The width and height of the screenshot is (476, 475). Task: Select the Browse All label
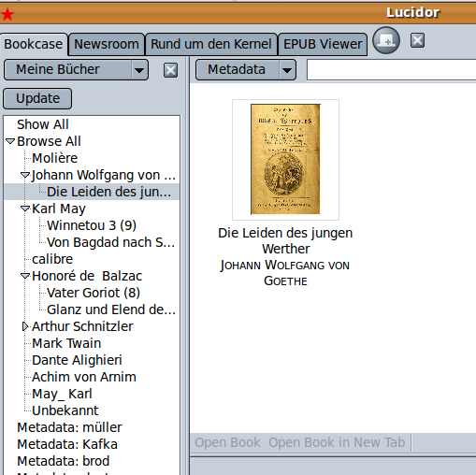[49, 141]
